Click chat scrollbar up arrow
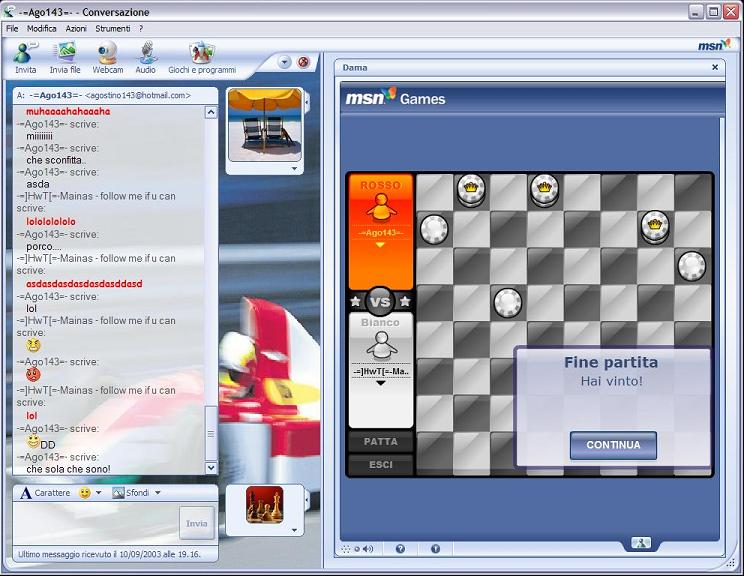The image size is (744, 576). pyautogui.click(x=211, y=112)
